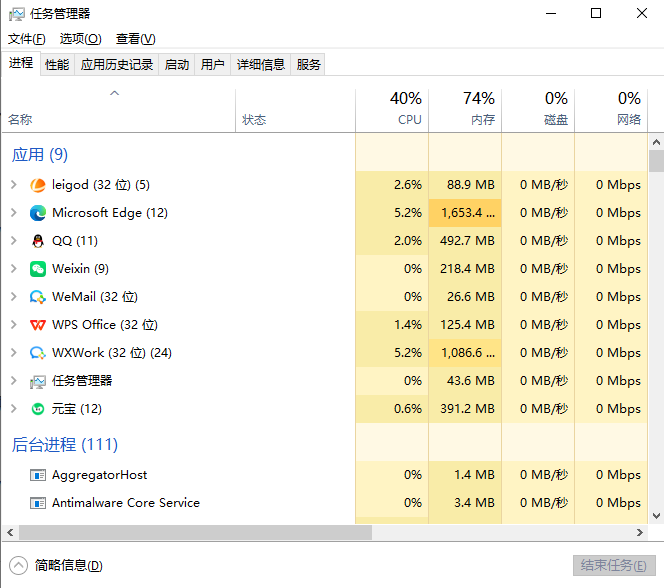Switch to the 服务 tab
This screenshot has width=664, height=588.
[x=308, y=65]
